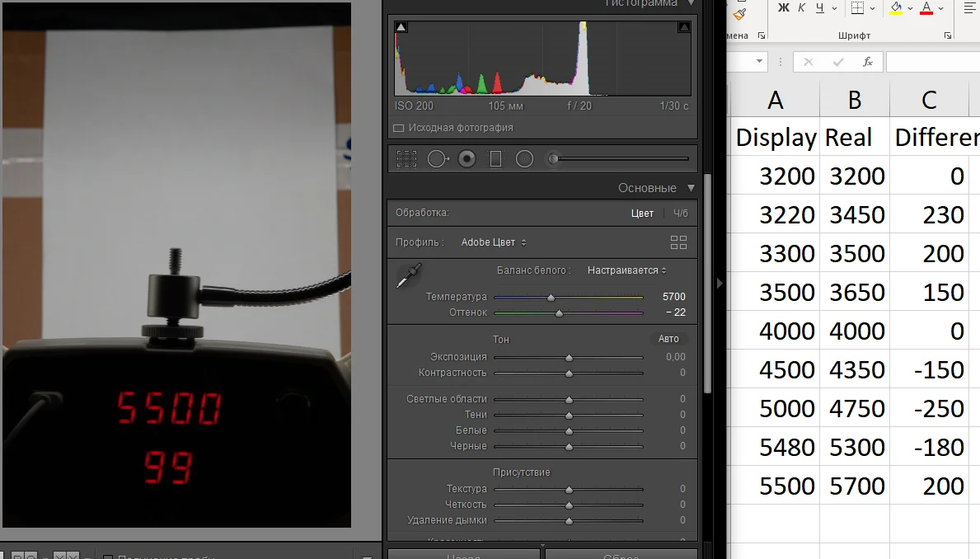The width and height of the screenshot is (980, 559).
Task: Collapse right panel with side arrow
Action: [x=720, y=284]
